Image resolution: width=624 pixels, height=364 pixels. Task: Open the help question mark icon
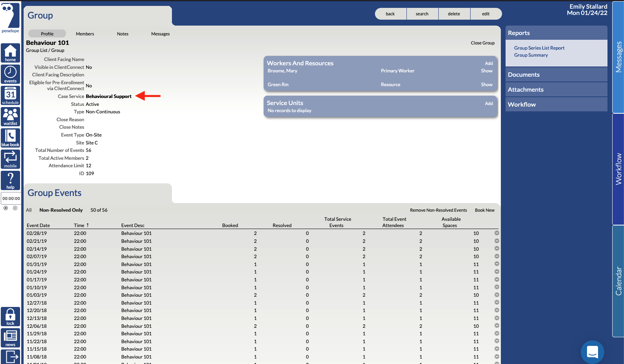click(10, 181)
